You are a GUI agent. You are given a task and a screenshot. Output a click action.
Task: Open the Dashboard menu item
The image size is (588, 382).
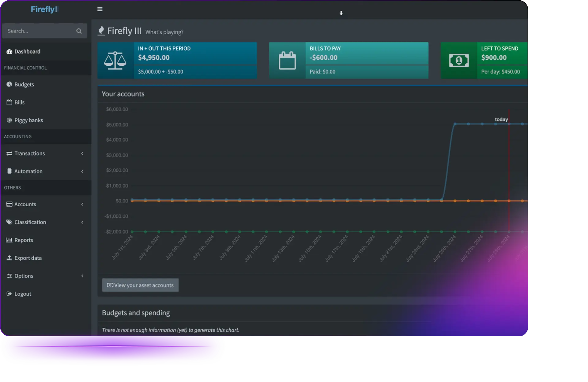[46, 52]
